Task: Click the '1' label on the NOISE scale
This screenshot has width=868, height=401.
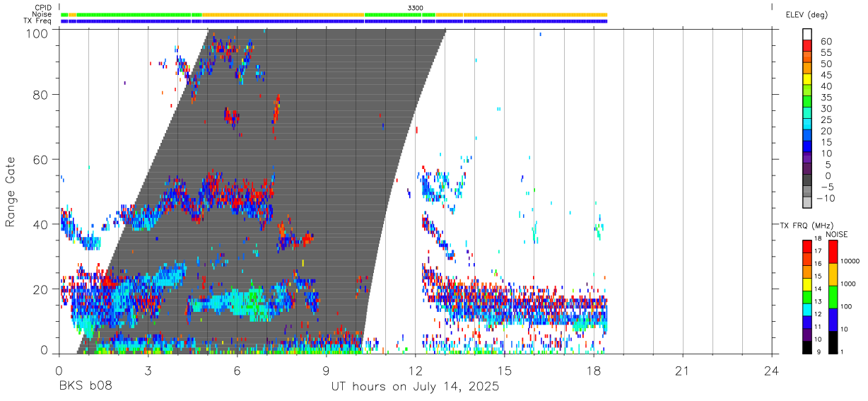Action: [842, 351]
